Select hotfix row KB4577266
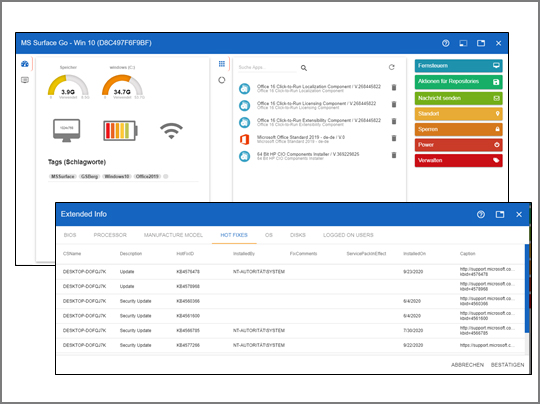 291,345
